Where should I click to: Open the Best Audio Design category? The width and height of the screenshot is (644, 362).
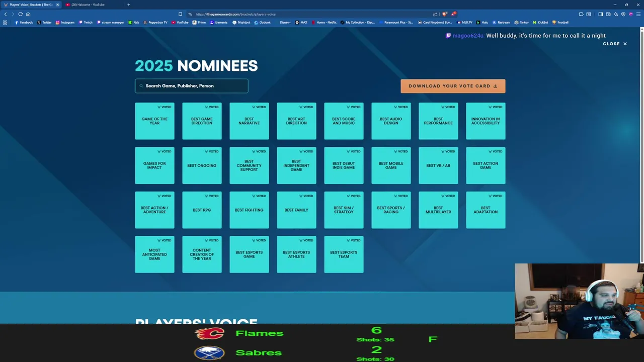(391, 121)
